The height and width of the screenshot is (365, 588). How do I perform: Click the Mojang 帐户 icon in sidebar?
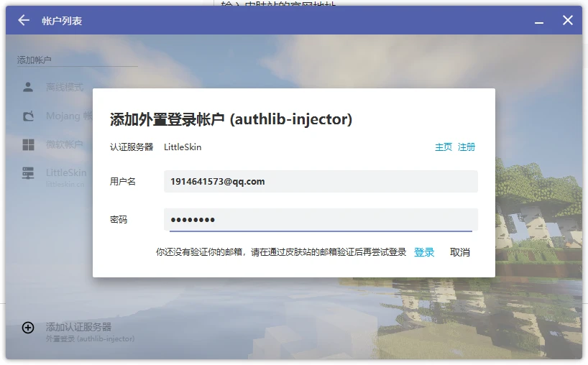(x=28, y=116)
